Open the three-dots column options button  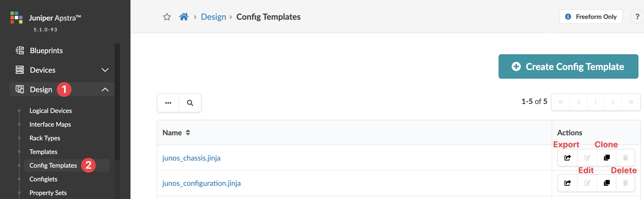[168, 103]
